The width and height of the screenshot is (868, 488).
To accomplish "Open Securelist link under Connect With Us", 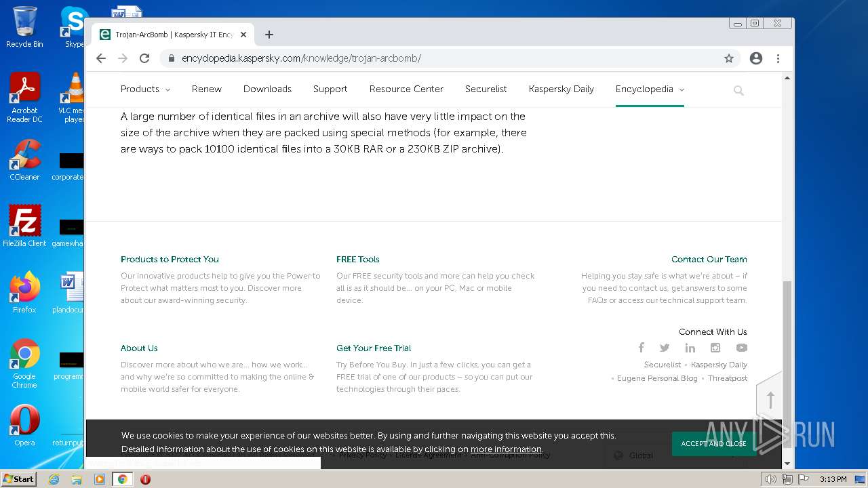I will click(x=663, y=365).
